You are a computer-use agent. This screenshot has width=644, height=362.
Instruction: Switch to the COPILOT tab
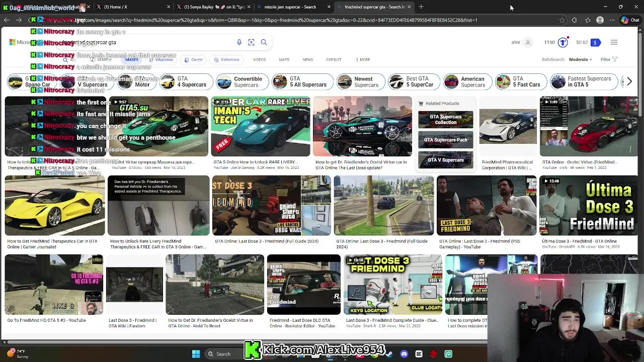tap(334, 59)
